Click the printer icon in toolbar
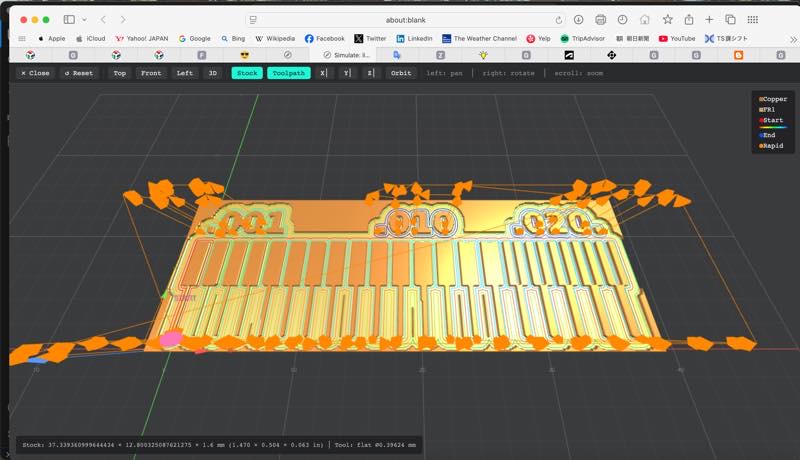 point(601,19)
